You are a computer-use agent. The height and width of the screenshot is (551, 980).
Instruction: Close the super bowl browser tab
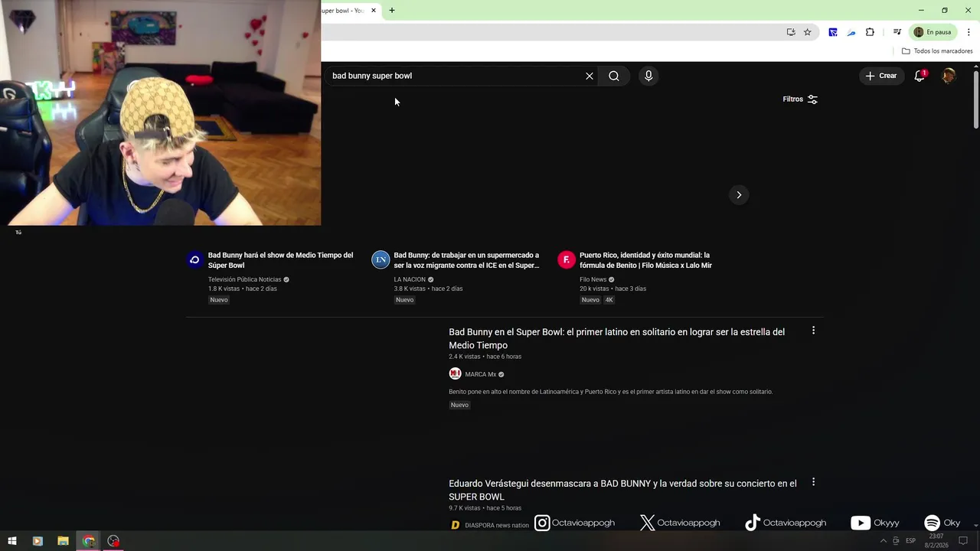pyautogui.click(x=374, y=11)
